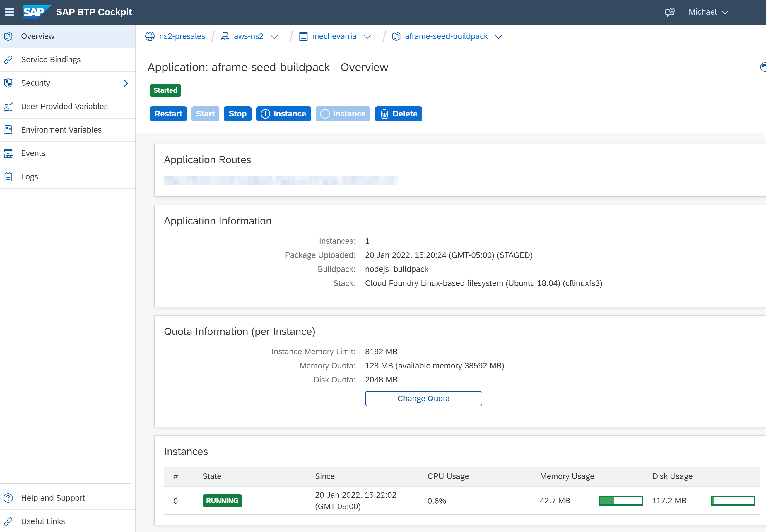
Task: Open the Service Bindings menu item
Action: 51,60
